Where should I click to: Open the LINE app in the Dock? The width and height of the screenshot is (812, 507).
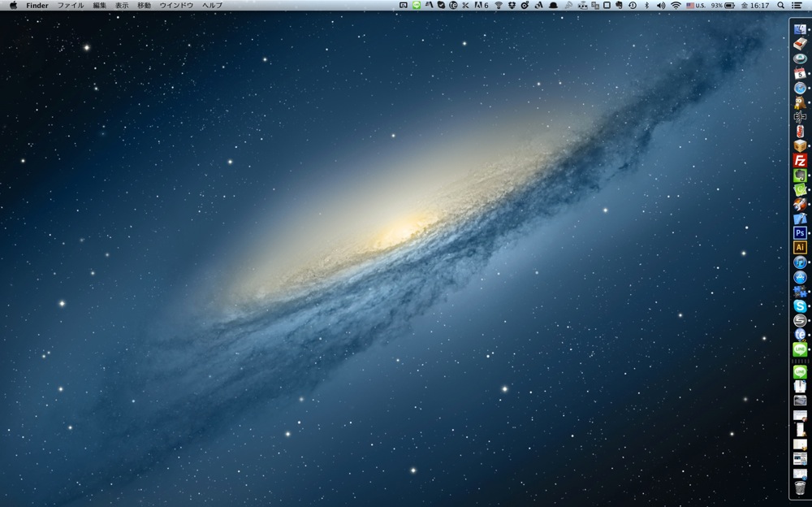click(x=800, y=349)
